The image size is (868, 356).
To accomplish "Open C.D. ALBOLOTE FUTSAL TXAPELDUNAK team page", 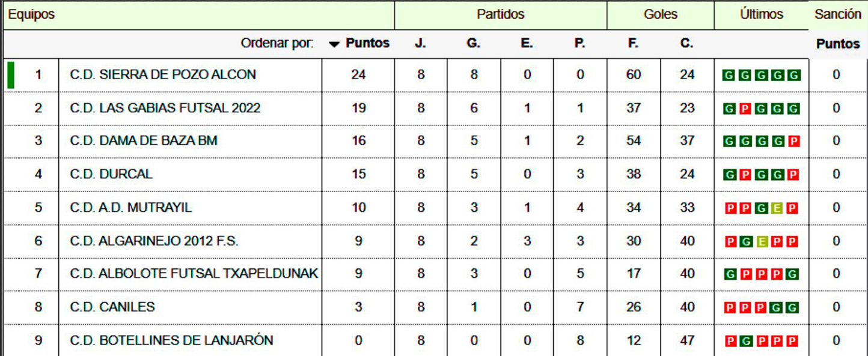I will (x=194, y=274).
